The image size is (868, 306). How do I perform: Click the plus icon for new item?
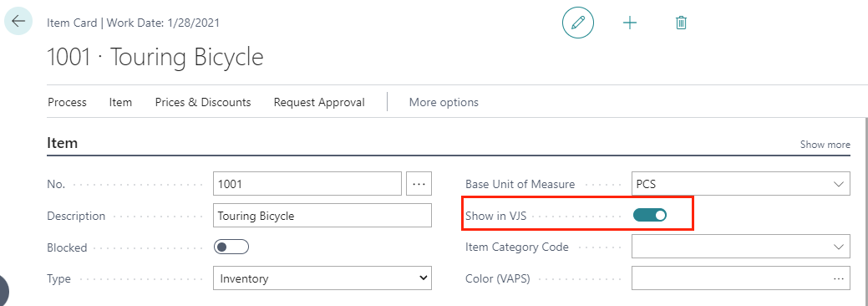click(630, 23)
